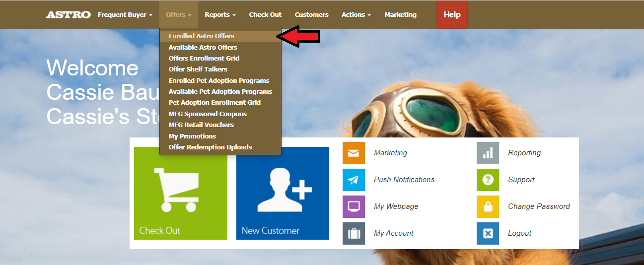The height and width of the screenshot is (265, 644).
Task: Collapse the Offers dropdown menu
Action: click(178, 15)
